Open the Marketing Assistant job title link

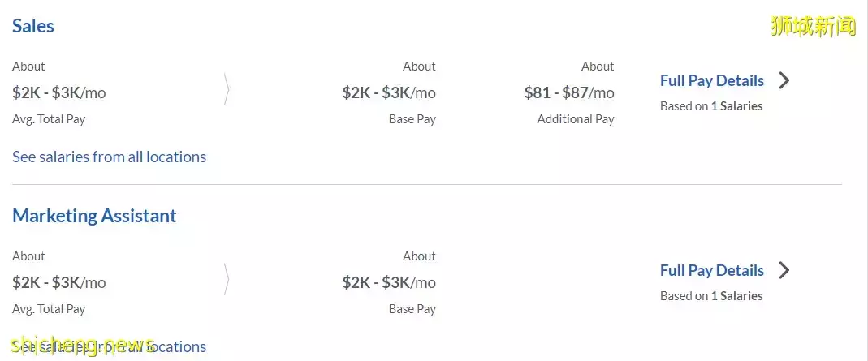click(94, 216)
